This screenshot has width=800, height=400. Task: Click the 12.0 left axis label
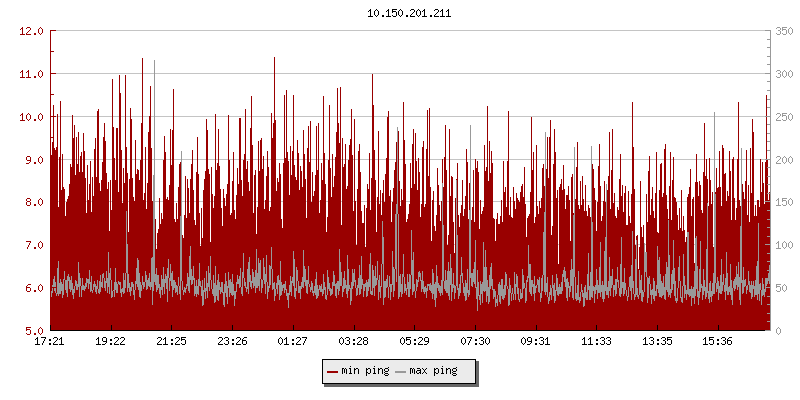pos(33,31)
